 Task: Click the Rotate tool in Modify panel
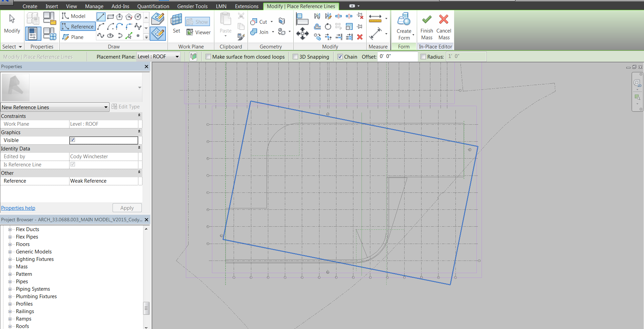coord(328,27)
